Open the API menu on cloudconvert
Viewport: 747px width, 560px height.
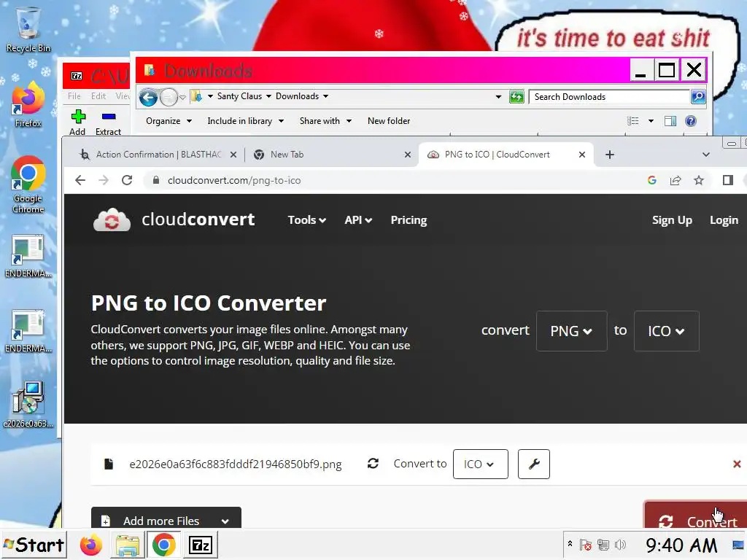[357, 220]
